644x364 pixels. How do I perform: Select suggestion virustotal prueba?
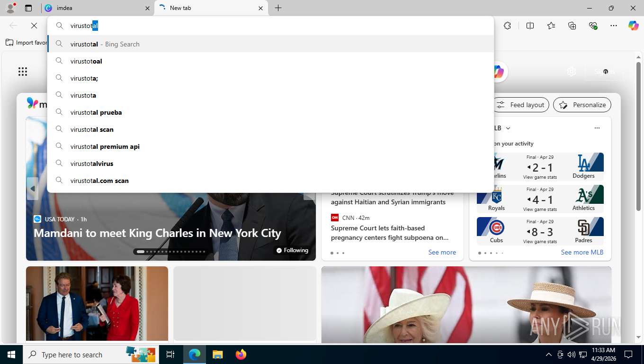(x=271, y=112)
